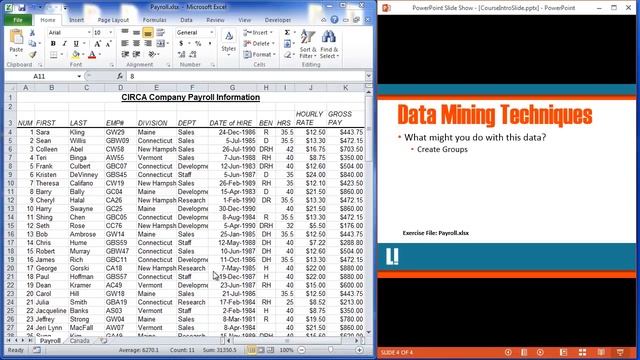Switch to the Data tab
640x360 pixels.
(x=186, y=20)
